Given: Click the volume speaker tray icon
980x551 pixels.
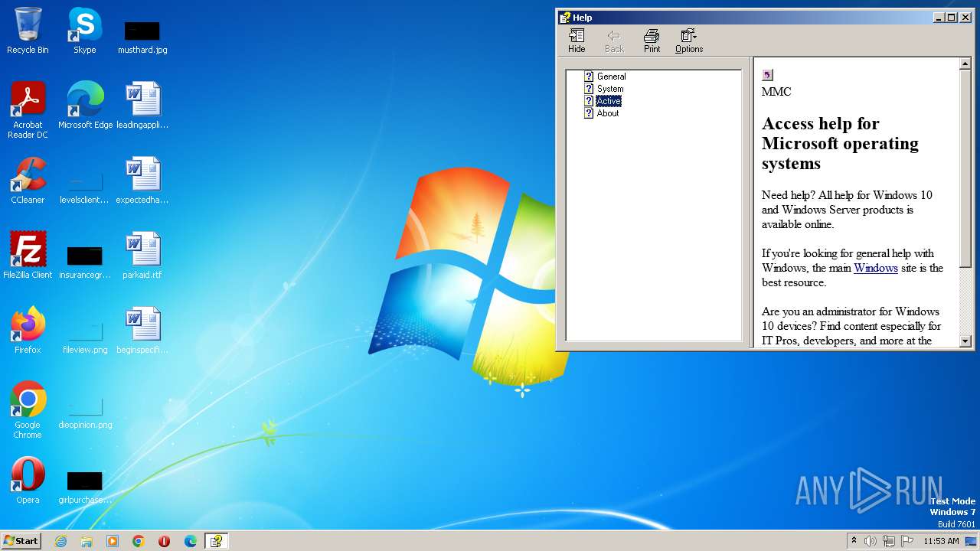Looking at the screenshot, I should [871, 541].
